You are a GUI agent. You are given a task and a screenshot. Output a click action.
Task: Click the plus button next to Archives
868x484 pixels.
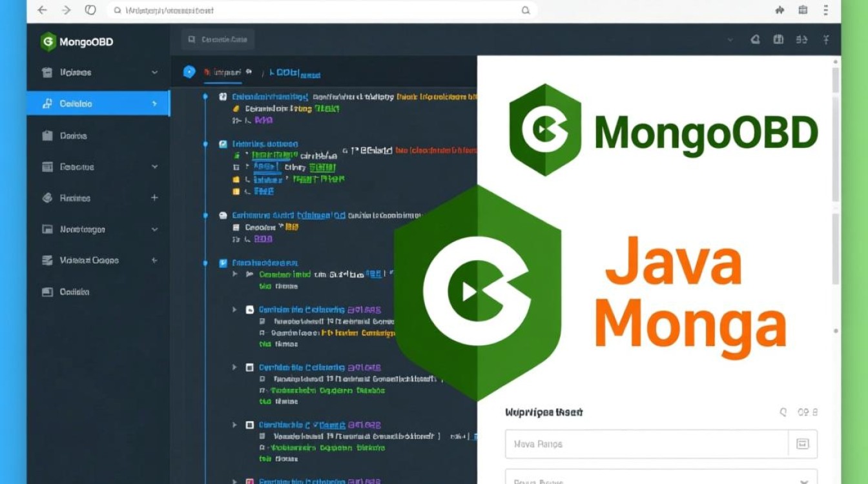pos(154,197)
